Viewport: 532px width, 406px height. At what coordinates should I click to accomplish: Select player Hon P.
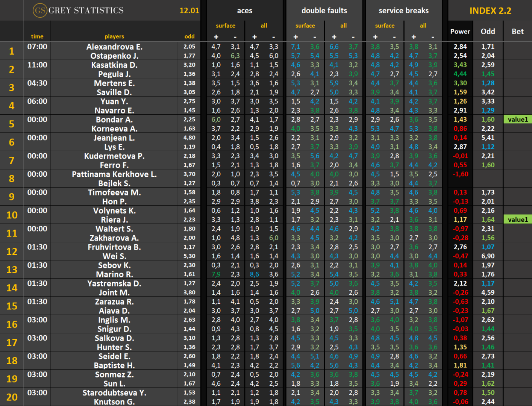pos(114,201)
